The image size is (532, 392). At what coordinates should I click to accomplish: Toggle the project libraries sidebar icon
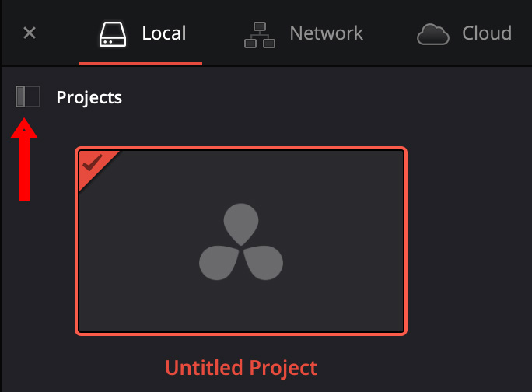click(x=28, y=96)
